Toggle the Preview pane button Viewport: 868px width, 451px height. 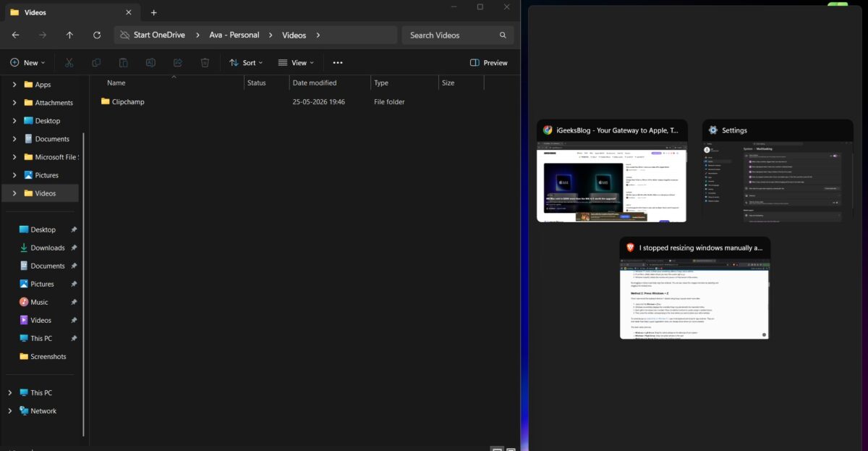pos(489,63)
